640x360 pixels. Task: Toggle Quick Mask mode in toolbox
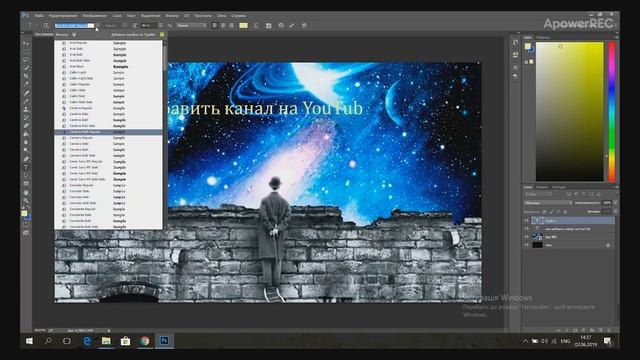27,224
